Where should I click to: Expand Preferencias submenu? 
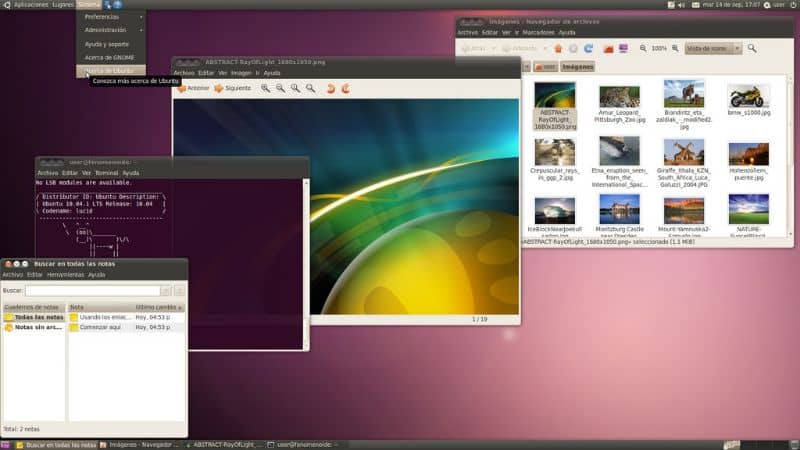[111, 17]
